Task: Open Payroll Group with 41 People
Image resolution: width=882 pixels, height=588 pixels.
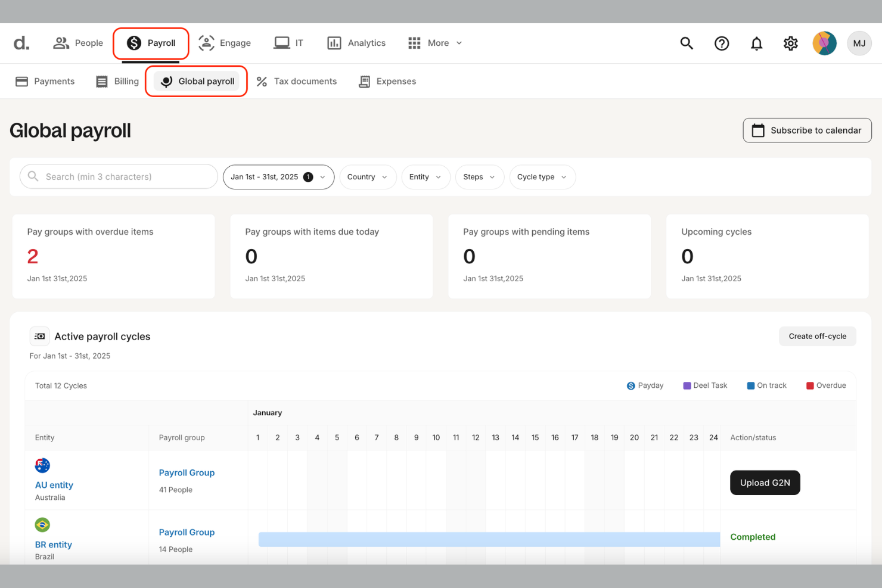Action: [x=187, y=472]
